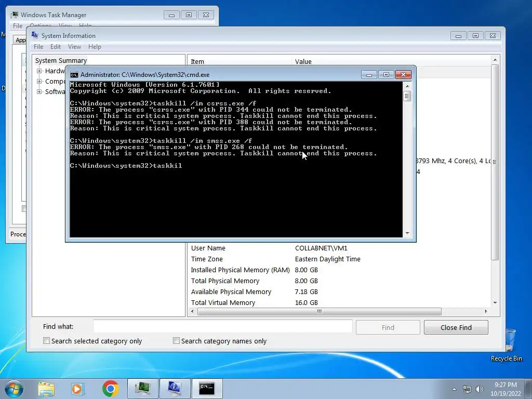Screen dimensions: 532x399
Task: Click the COLLABNET\VM1 value
Action: 321,248
